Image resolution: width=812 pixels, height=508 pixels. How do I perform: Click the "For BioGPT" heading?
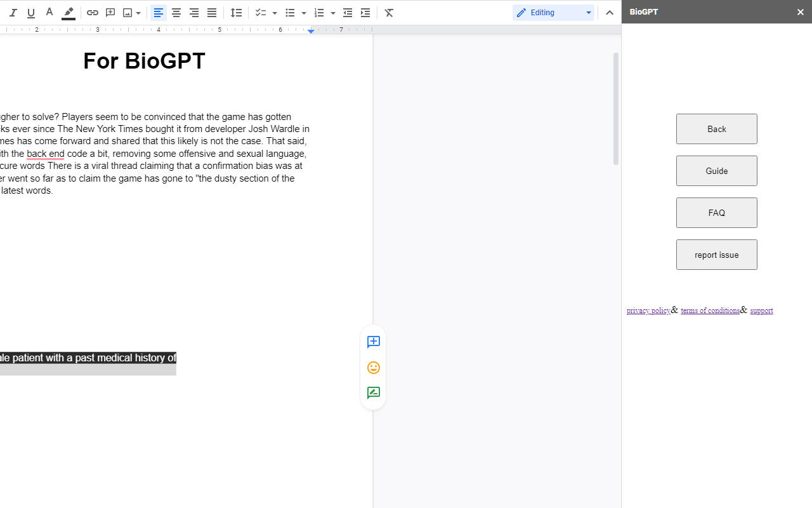[144, 61]
